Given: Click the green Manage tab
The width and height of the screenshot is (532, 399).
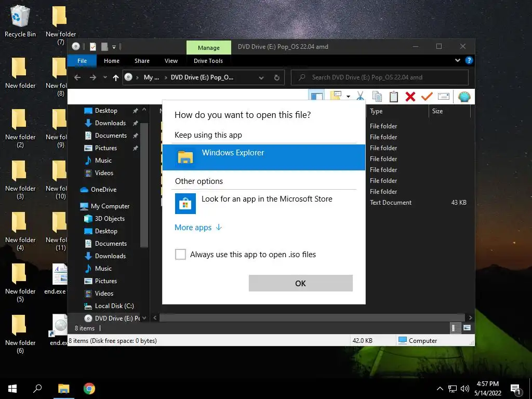Looking at the screenshot, I should tap(209, 48).
